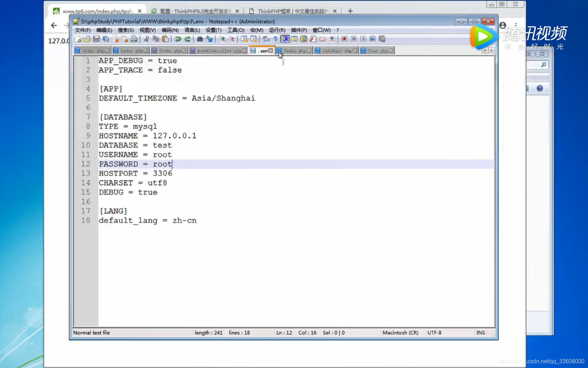Click the Save All toolbar icon

coord(106,39)
